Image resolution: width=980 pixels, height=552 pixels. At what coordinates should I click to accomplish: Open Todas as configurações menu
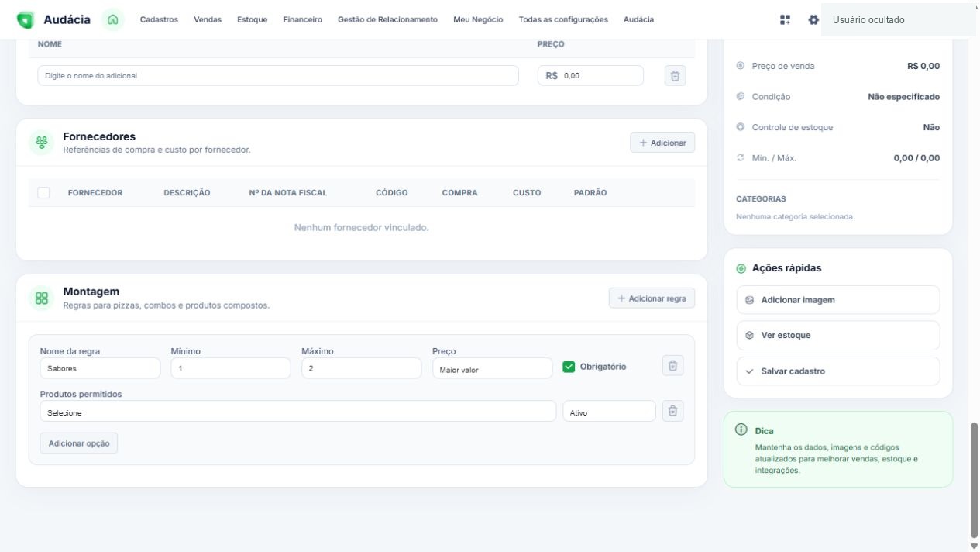(563, 19)
